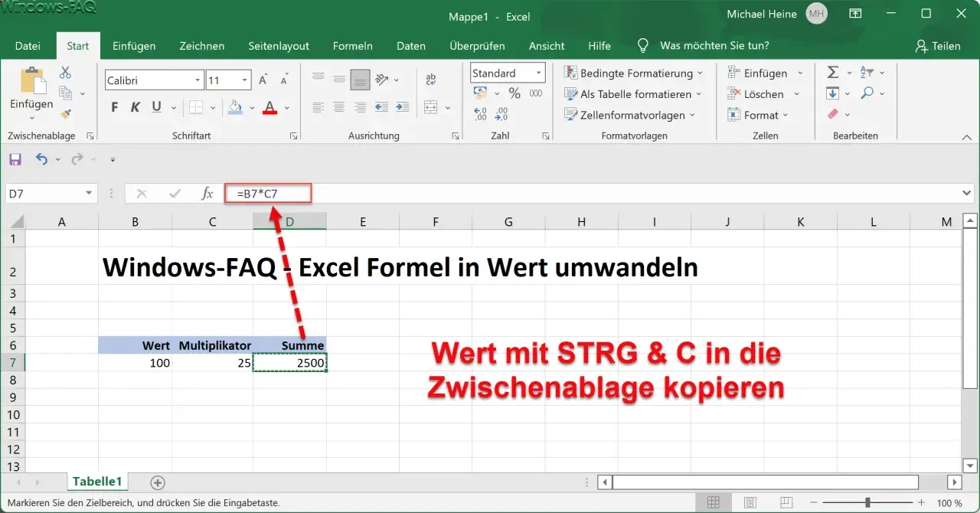Open the font size 11 dropdown
Screen dimensions: 980x513
coord(245,80)
